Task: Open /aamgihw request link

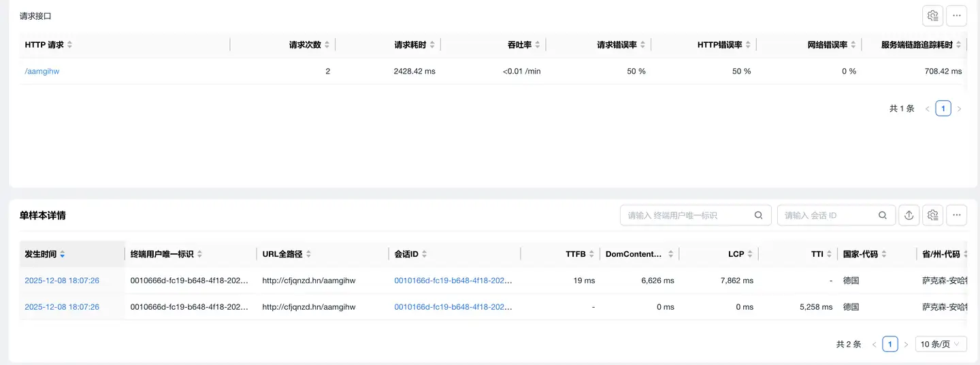Action: point(42,71)
